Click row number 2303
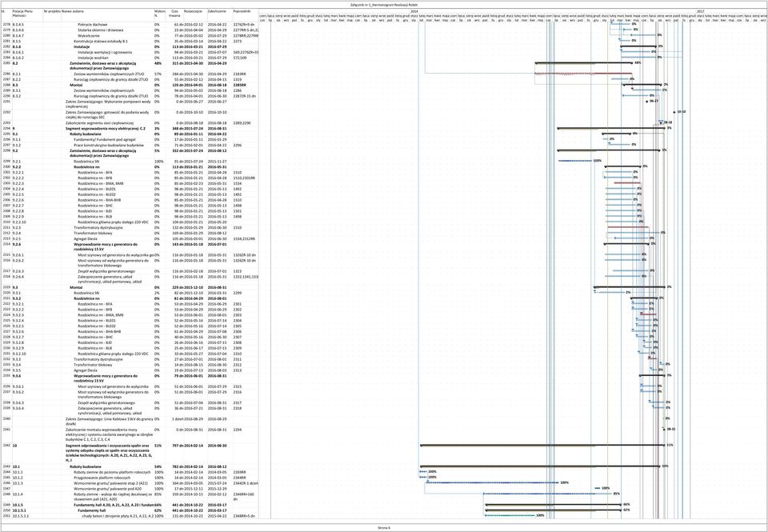The image size is (768, 532). [6, 184]
